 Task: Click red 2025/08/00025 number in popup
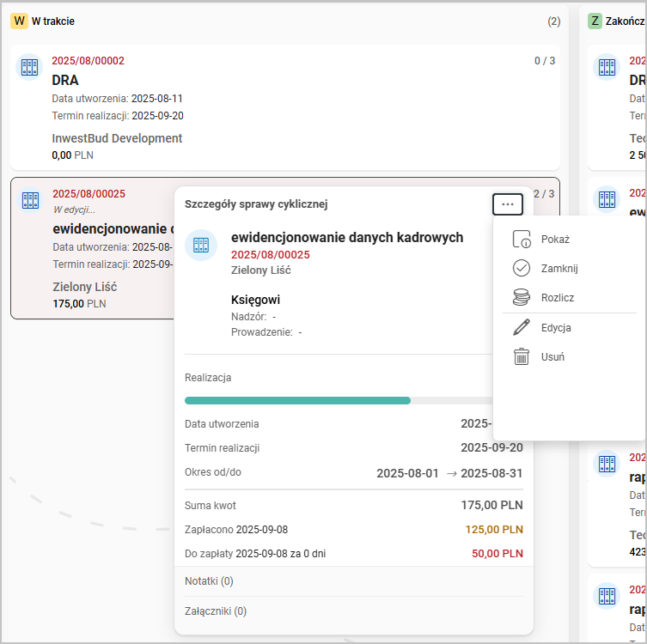(x=271, y=255)
